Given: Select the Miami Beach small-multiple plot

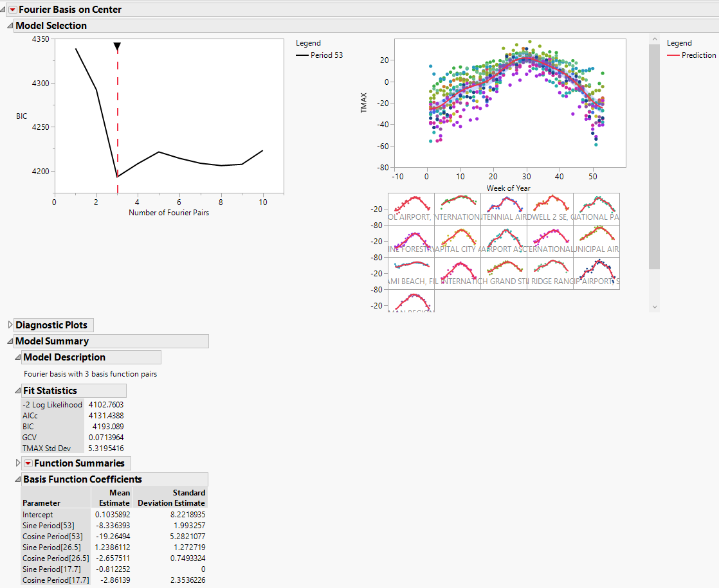Looking at the screenshot, I should pos(412,272).
